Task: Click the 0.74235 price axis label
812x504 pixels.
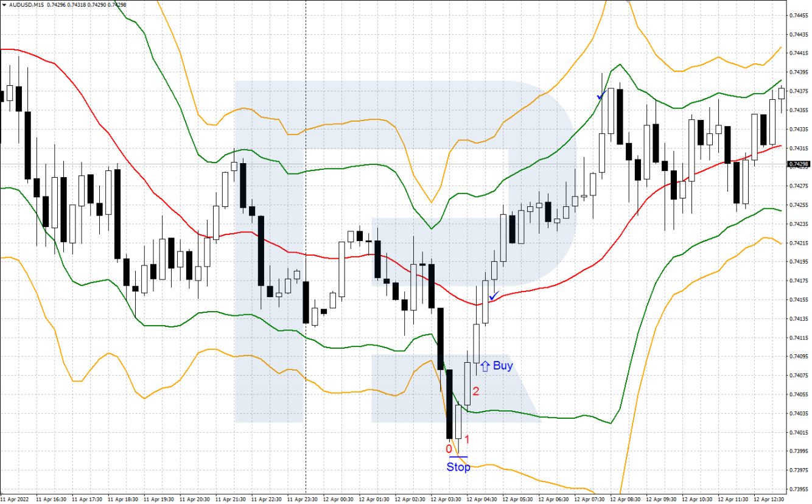Action: pyautogui.click(x=798, y=224)
